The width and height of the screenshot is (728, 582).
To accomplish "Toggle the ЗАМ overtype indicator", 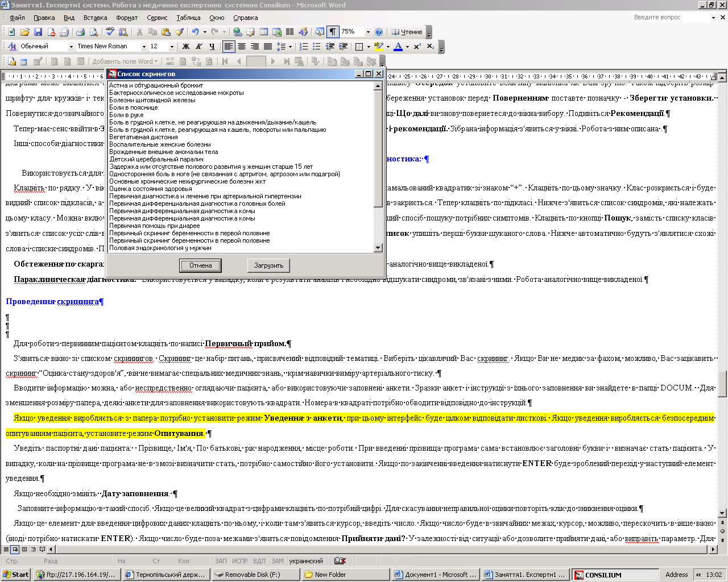I will click(x=277, y=561).
